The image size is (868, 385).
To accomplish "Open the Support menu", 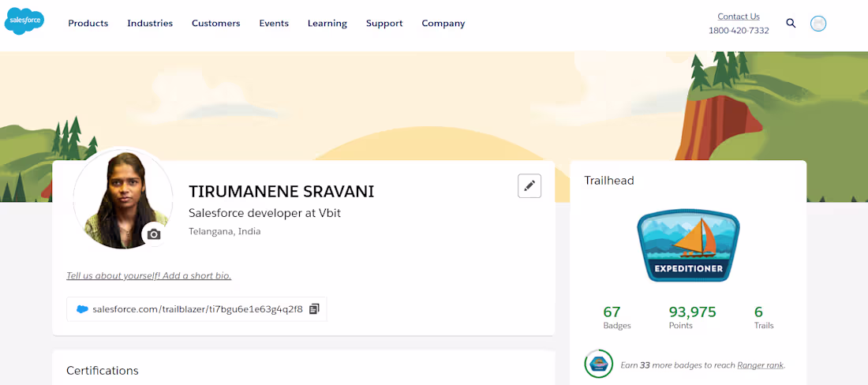I will click(x=384, y=23).
